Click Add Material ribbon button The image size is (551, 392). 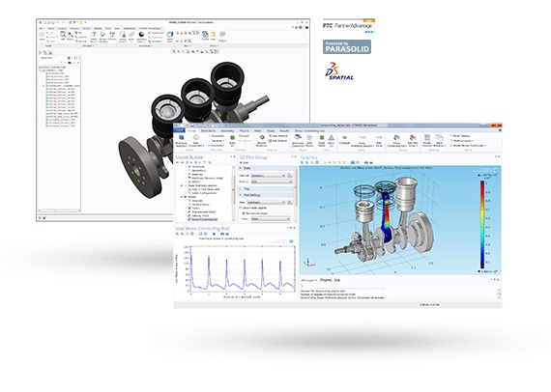(278, 141)
